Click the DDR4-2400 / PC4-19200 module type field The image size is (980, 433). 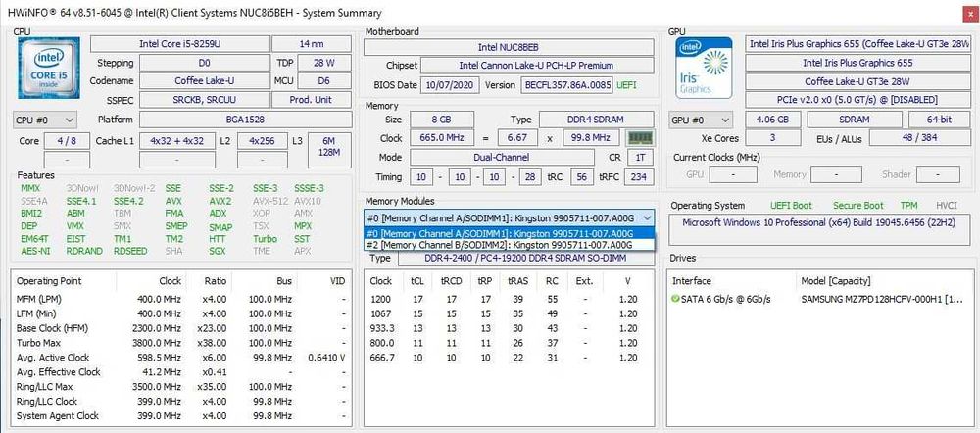pyautogui.click(x=526, y=258)
